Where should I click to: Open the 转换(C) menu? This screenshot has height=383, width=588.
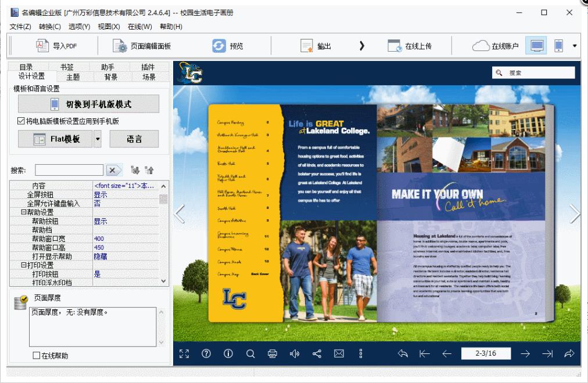pyautogui.click(x=49, y=27)
